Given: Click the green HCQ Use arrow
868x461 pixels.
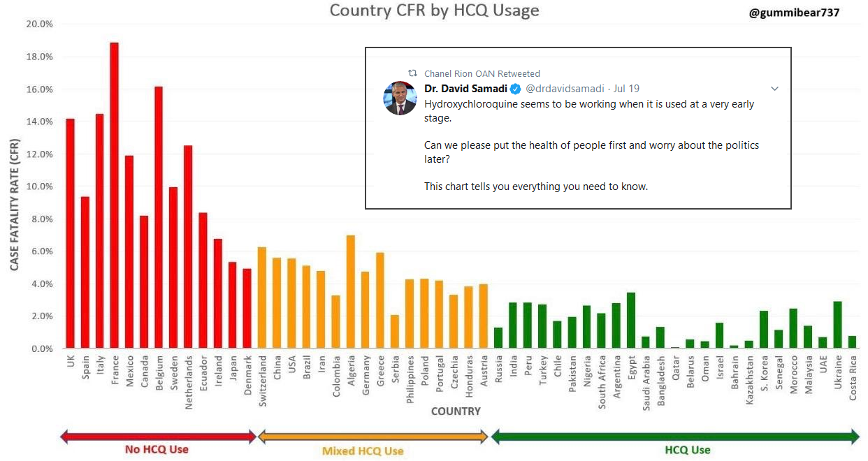Looking at the screenshot, I should pos(675,437).
